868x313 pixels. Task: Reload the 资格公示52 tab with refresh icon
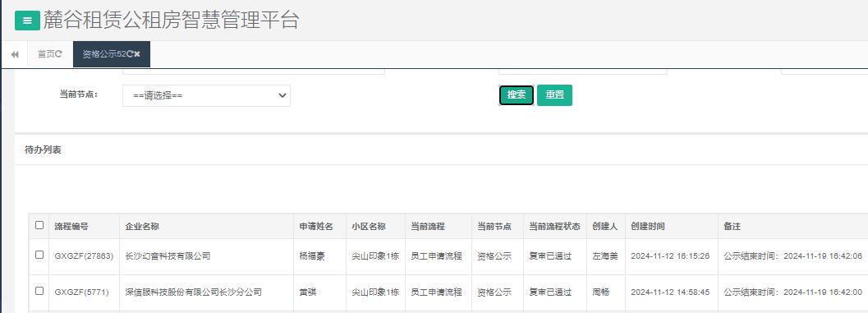coord(130,53)
